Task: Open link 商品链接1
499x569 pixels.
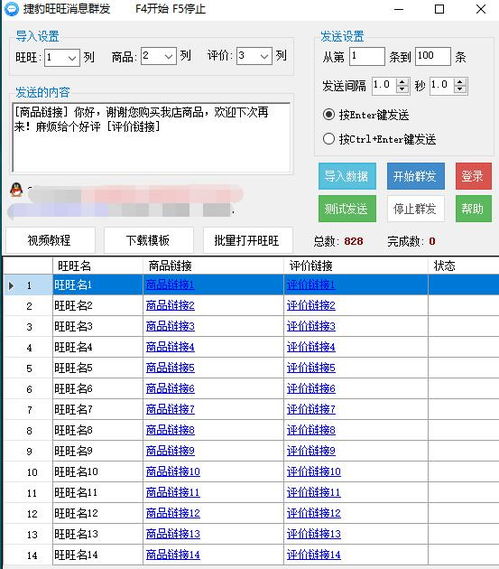Action: click(x=170, y=285)
